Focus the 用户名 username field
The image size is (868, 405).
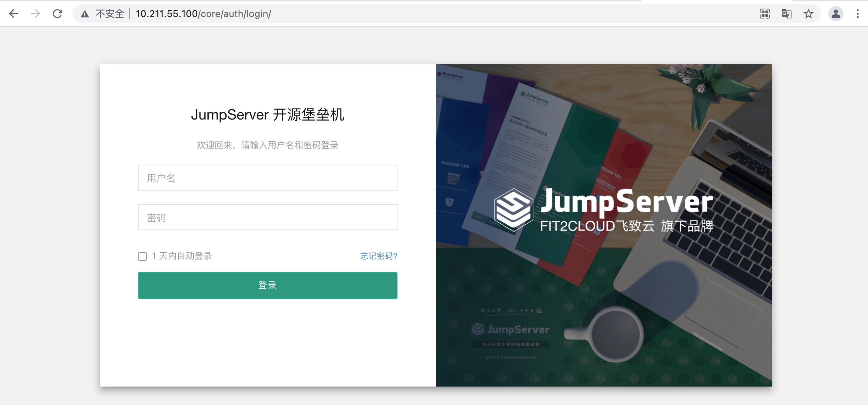[267, 178]
